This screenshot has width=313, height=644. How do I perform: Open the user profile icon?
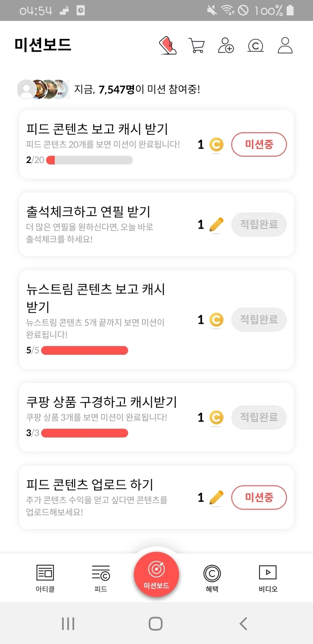(285, 46)
